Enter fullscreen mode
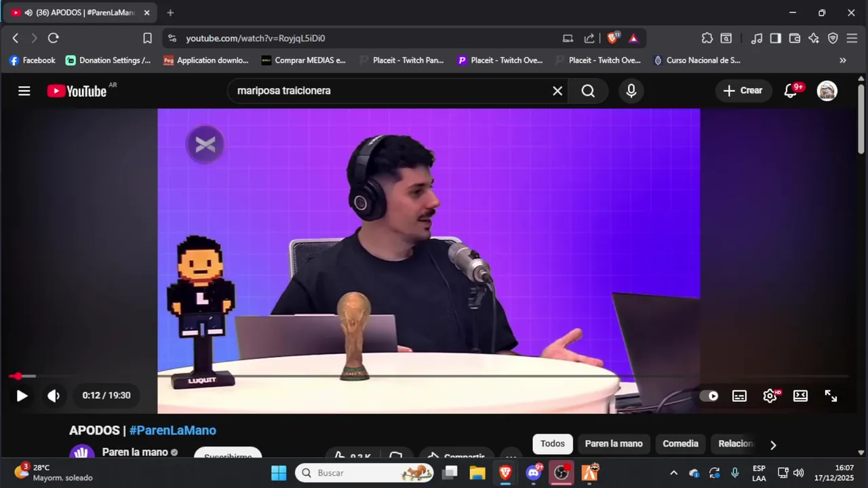 coord(831,396)
